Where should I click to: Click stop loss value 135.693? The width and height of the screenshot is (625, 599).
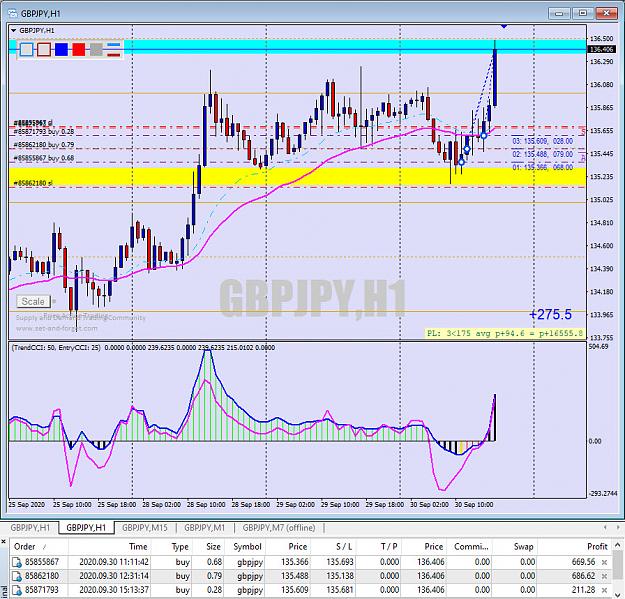pyautogui.click(x=340, y=562)
